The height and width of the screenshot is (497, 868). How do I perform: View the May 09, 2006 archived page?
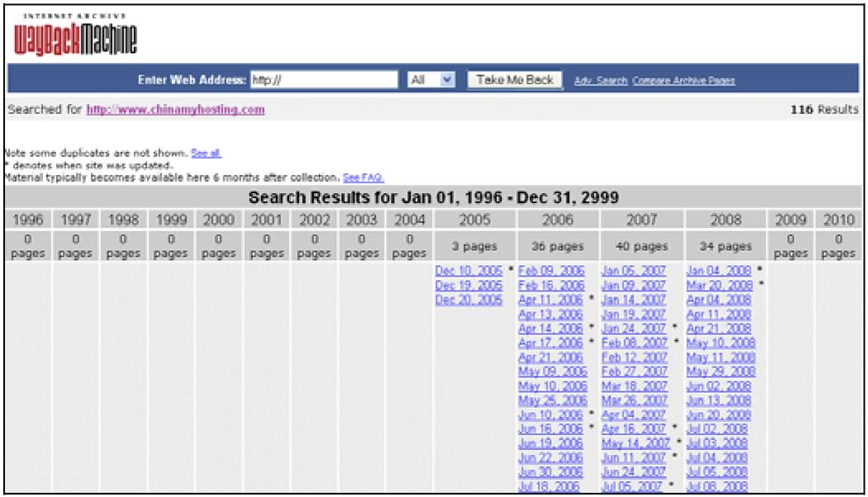(553, 372)
